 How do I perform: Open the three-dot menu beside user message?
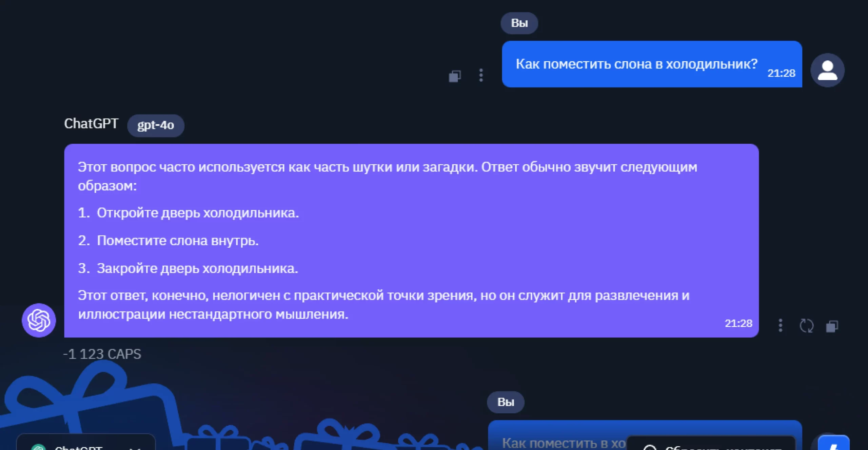(481, 75)
